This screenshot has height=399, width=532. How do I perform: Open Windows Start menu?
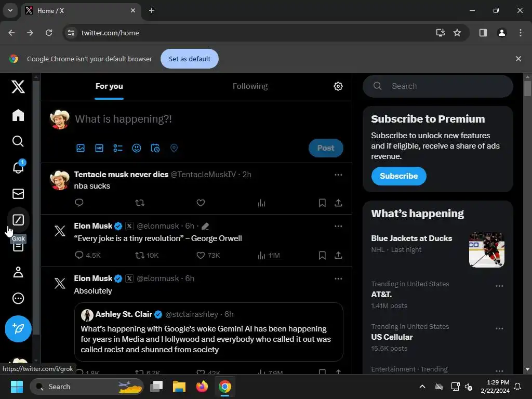click(17, 387)
